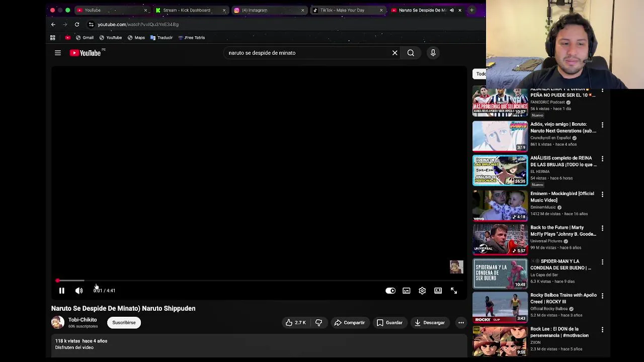Open Tobi-Chikito channel name link

tap(83, 320)
